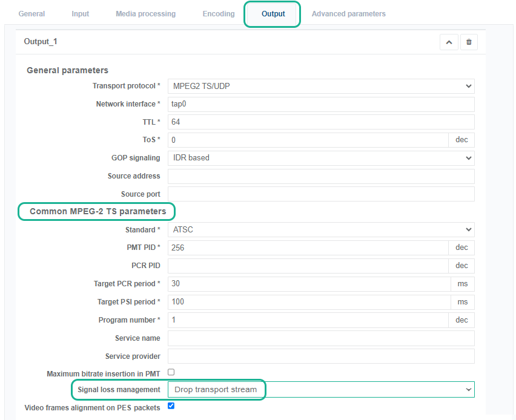Open the Transport protocol dropdown

point(320,87)
